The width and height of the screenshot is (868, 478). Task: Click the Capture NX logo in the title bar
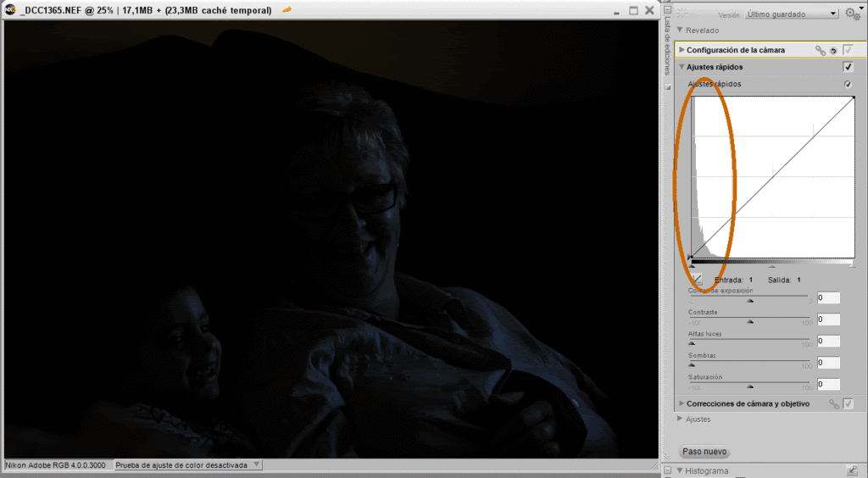pyautogui.click(x=10, y=10)
